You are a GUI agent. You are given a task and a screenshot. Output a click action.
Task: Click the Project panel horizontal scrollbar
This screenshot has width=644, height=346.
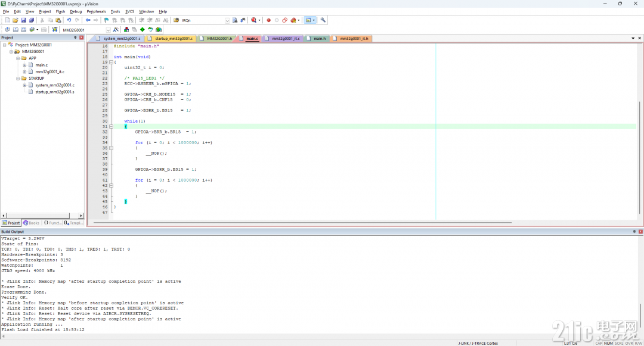[x=38, y=216]
